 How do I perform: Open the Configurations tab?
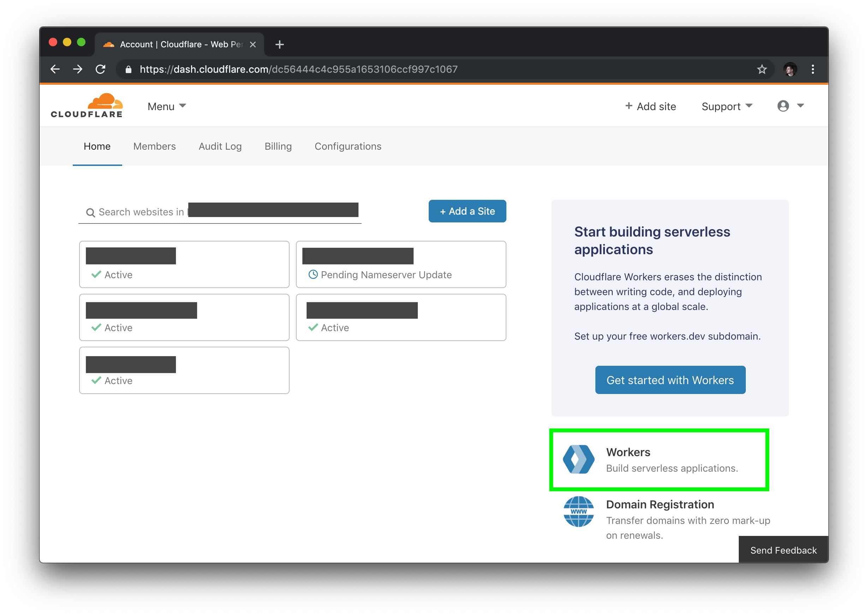point(347,146)
